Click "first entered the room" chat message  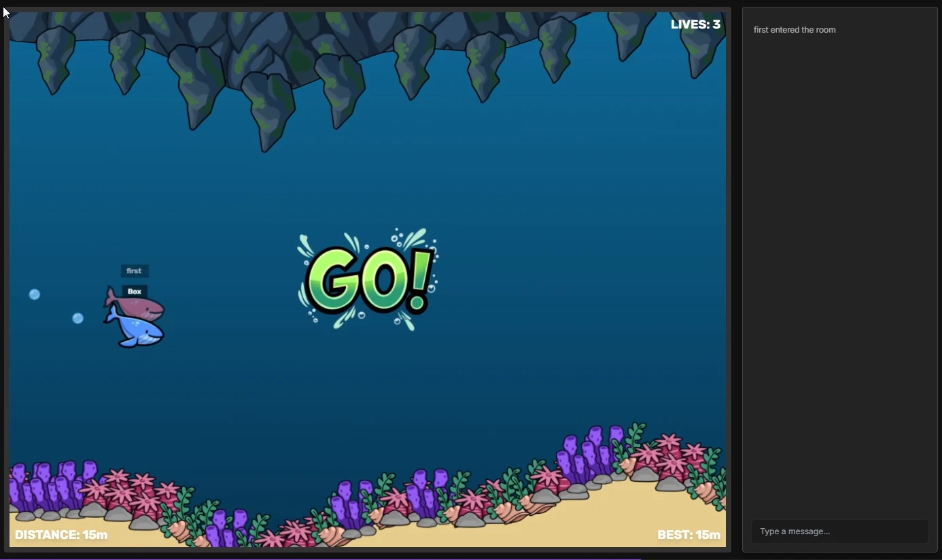point(795,30)
